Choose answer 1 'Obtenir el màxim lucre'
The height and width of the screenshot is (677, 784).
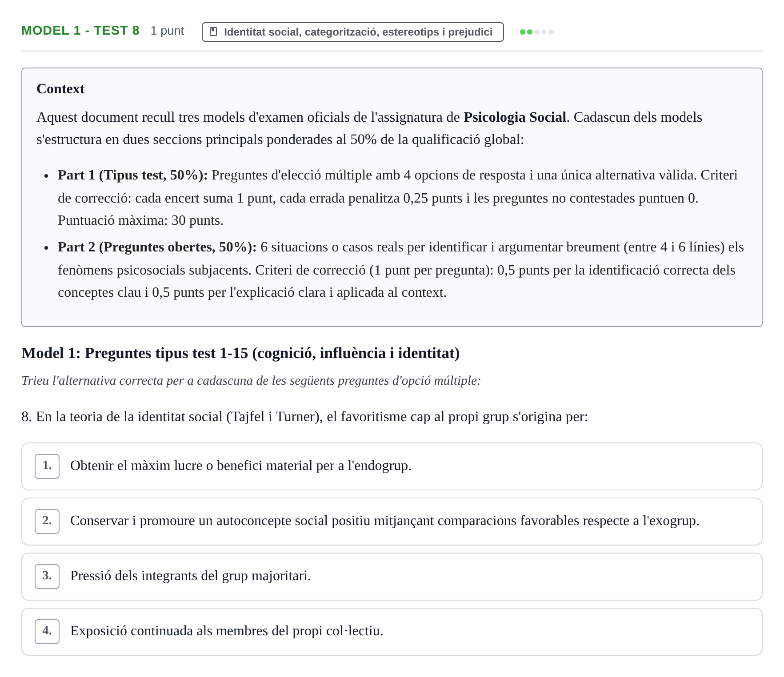[392, 466]
